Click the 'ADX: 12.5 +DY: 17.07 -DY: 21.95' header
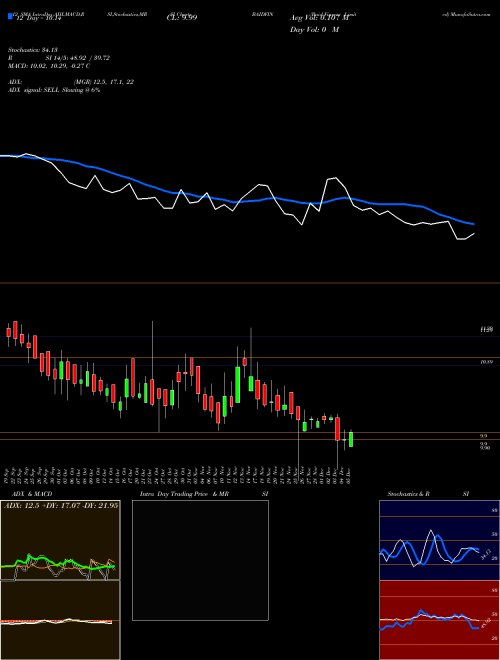 coord(61,506)
